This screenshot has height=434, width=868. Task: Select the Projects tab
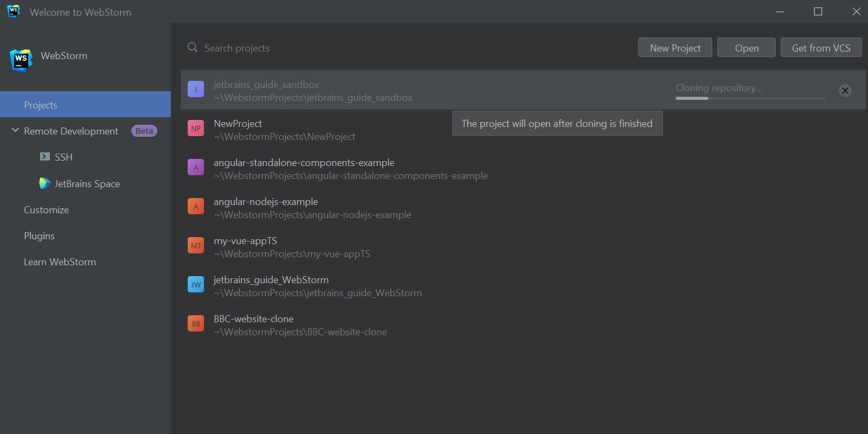coord(85,104)
